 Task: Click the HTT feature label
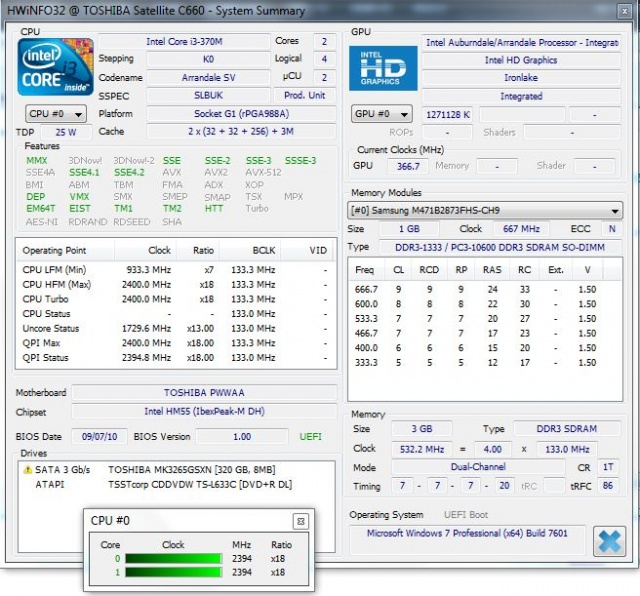click(x=214, y=209)
